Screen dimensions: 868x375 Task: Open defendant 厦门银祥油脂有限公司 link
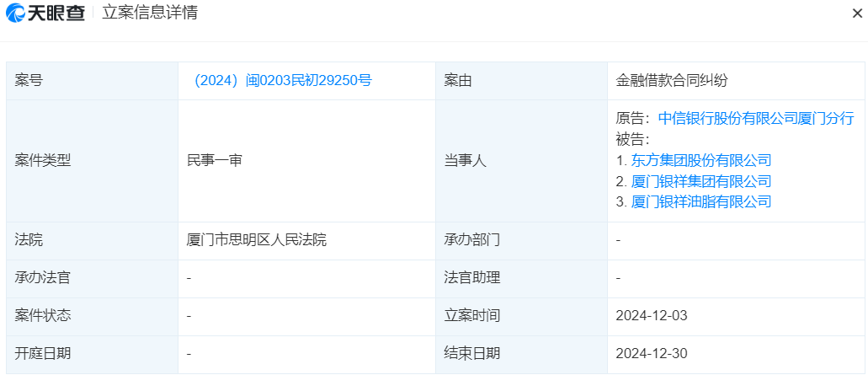700,201
